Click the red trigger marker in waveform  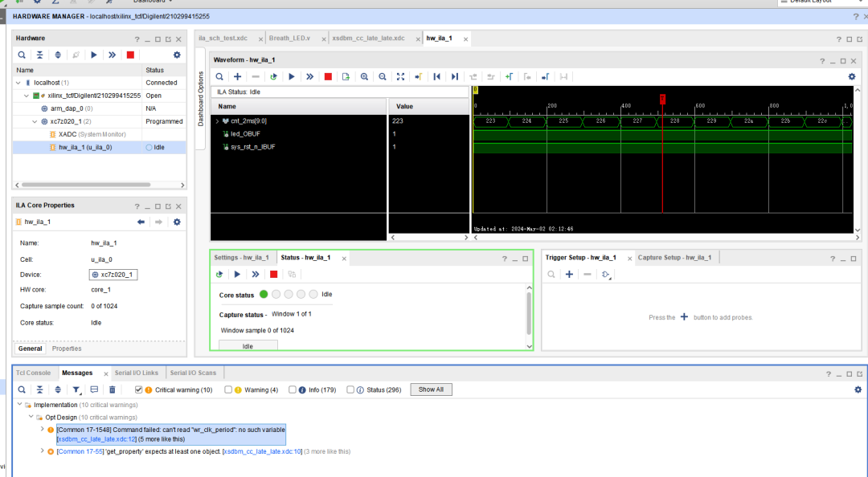[x=662, y=99]
